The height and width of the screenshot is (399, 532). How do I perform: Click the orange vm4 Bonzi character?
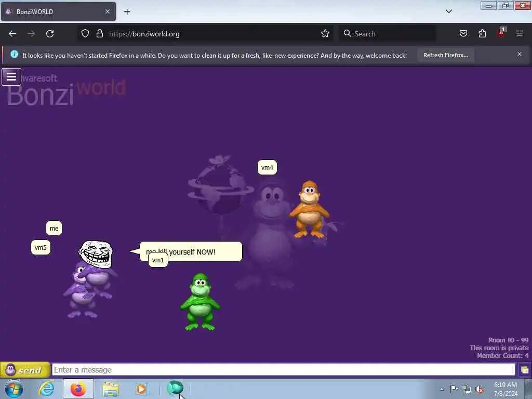[x=309, y=209]
